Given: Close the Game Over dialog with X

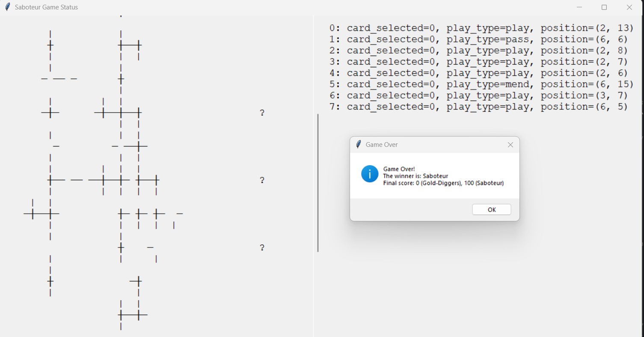Looking at the screenshot, I should [510, 145].
